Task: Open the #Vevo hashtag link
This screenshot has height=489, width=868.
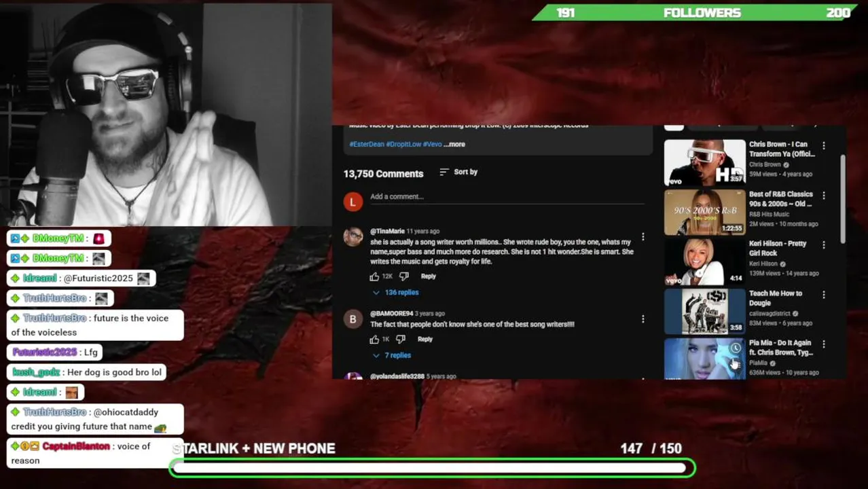Action: pos(433,144)
